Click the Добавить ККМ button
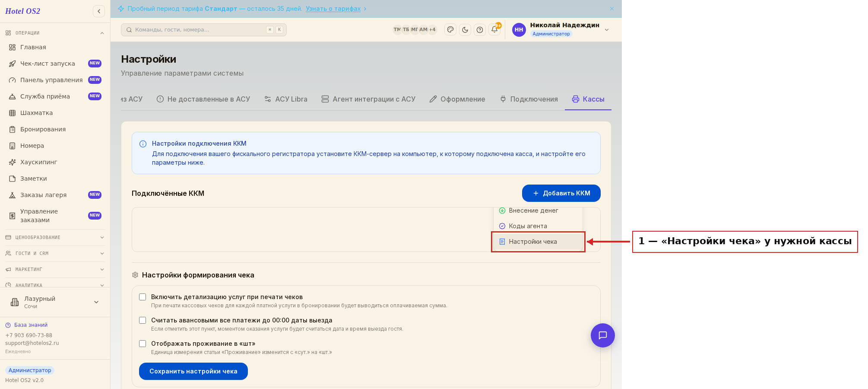 pyautogui.click(x=561, y=193)
